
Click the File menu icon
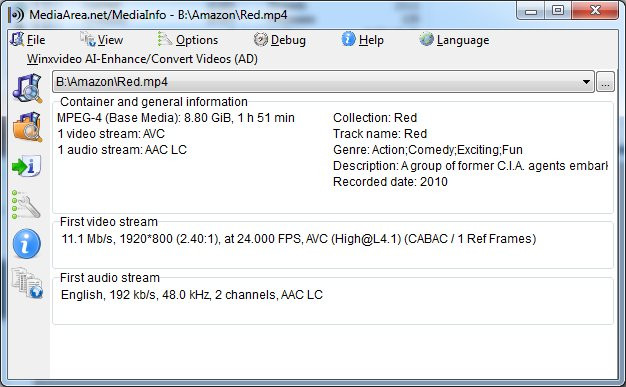pyautogui.click(x=17, y=39)
